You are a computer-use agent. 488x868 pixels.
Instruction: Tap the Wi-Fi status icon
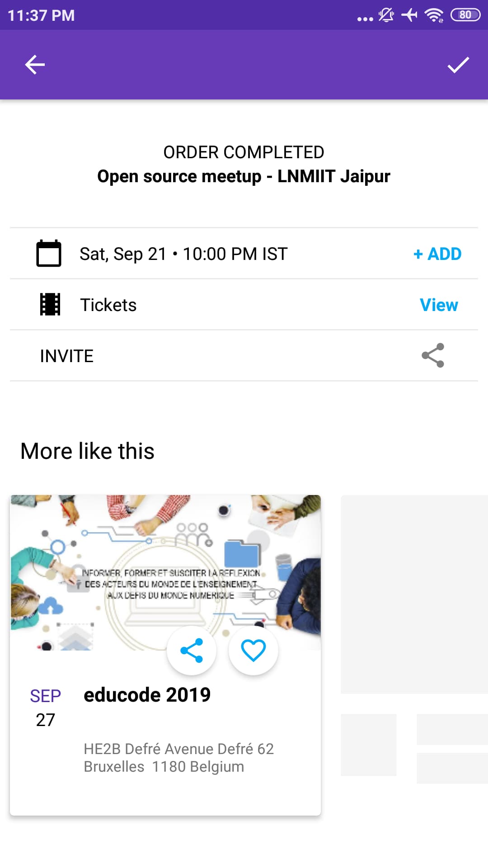click(434, 15)
